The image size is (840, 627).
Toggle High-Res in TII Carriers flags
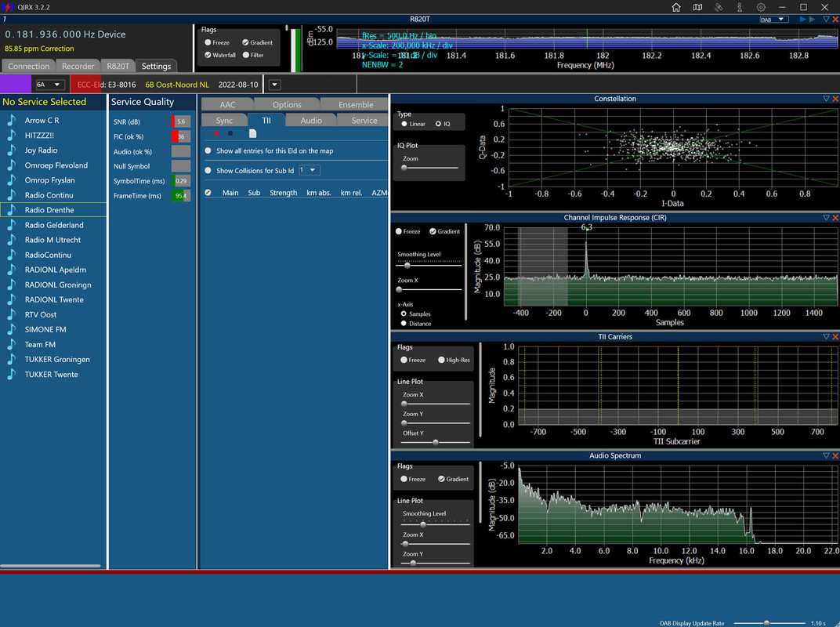coord(441,360)
